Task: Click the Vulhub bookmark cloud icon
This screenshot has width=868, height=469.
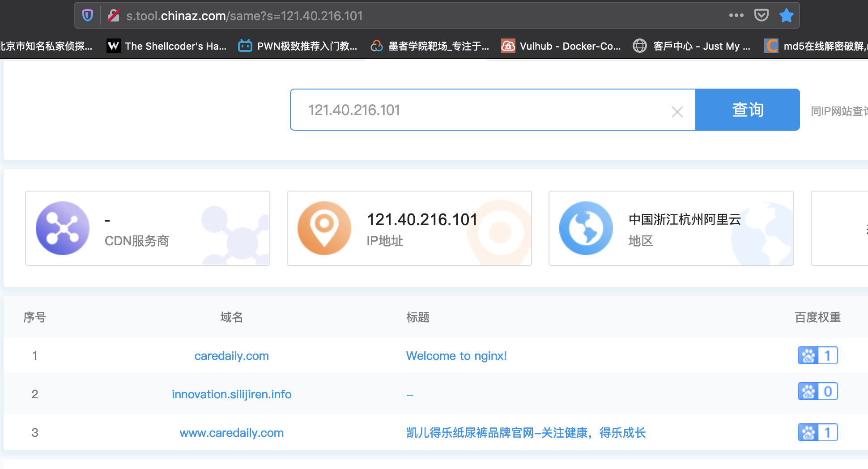Action: coord(508,46)
